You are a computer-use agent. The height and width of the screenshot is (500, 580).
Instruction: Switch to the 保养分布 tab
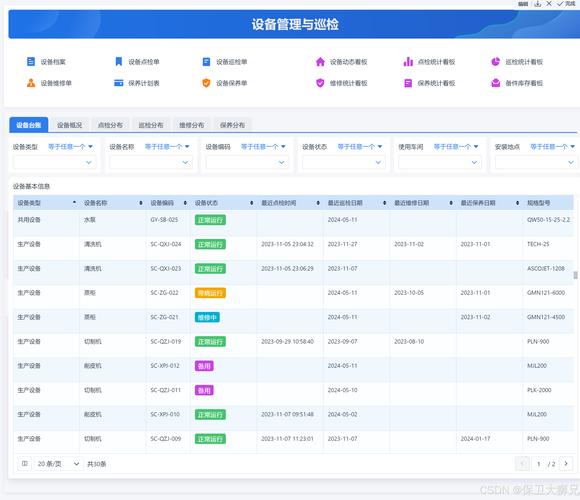click(232, 125)
